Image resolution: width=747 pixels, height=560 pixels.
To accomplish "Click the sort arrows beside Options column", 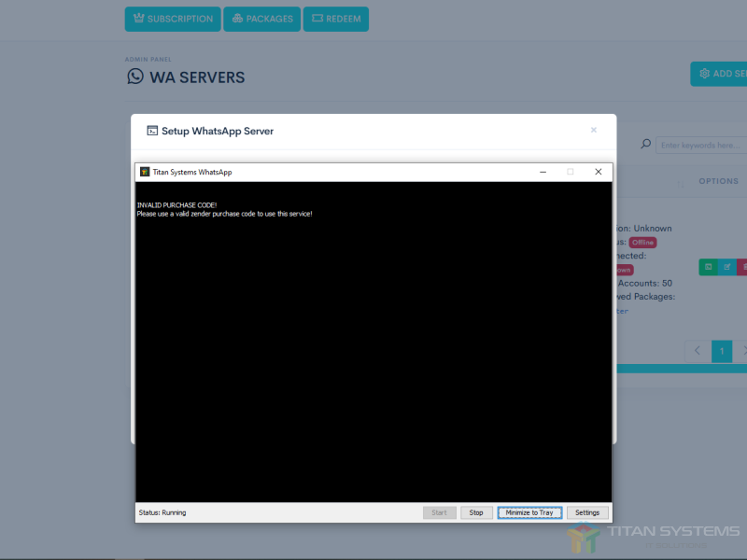I will [680, 182].
